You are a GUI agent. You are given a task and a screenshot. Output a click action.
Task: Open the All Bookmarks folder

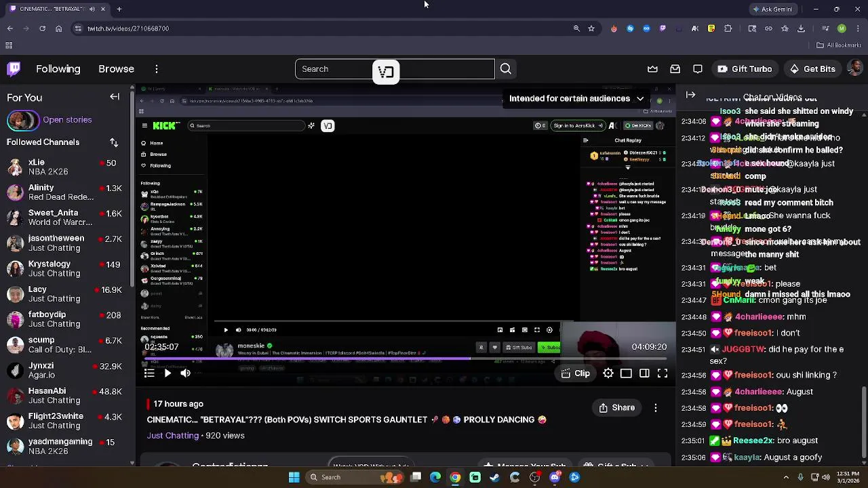pos(839,45)
